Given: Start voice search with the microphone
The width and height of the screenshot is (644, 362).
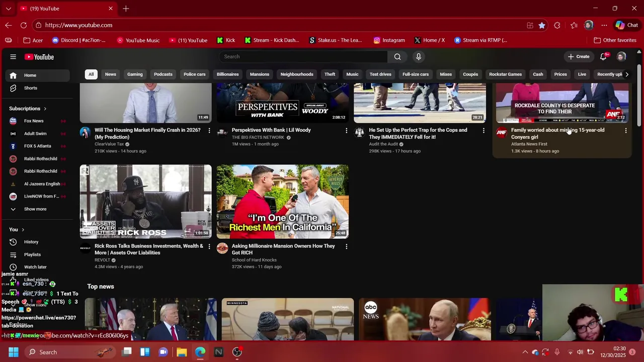Looking at the screenshot, I should [x=418, y=57].
